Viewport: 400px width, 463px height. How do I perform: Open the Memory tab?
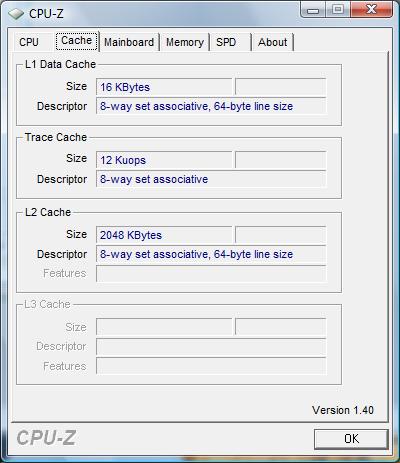coord(185,42)
